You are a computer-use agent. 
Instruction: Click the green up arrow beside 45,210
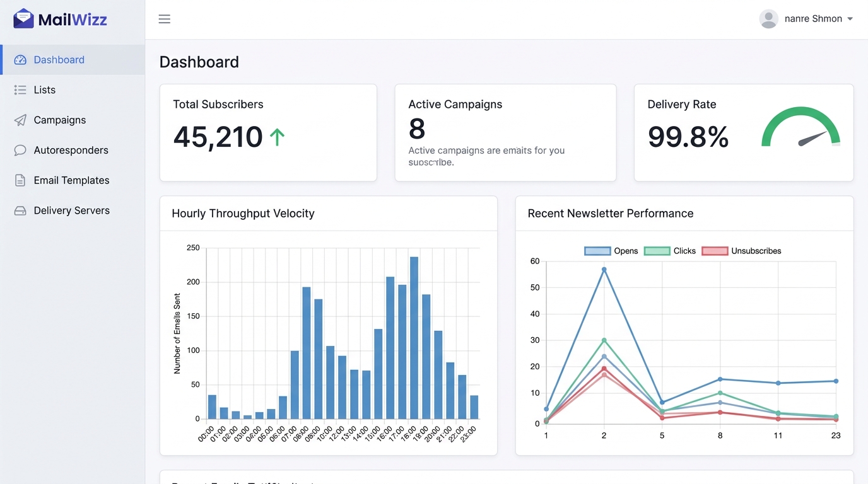(x=277, y=137)
